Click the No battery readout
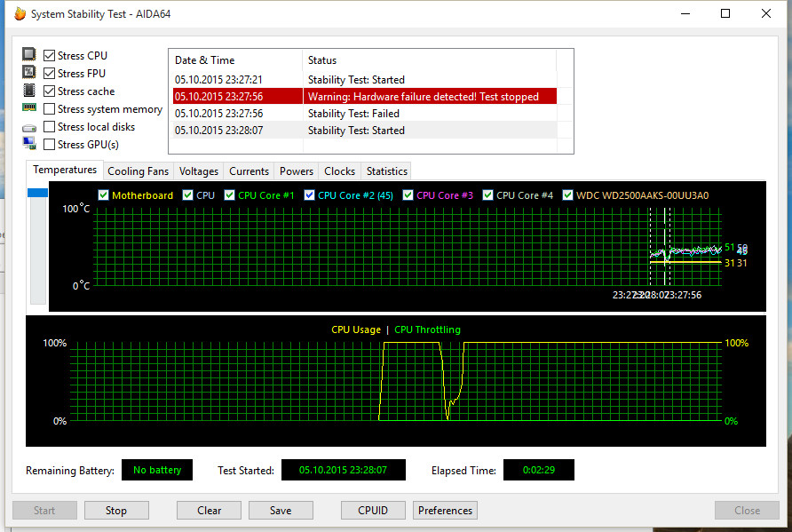The width and height of the screenshot is (792, 532). pyautogui.click(x=157, y=470)
